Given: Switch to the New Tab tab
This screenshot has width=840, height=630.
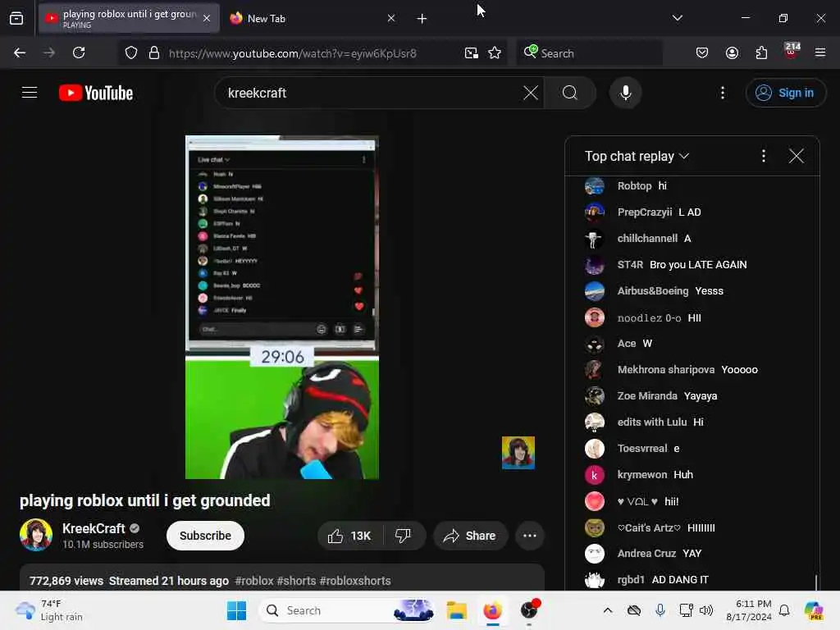Looking at the screenshot, I should coord(313,18).
